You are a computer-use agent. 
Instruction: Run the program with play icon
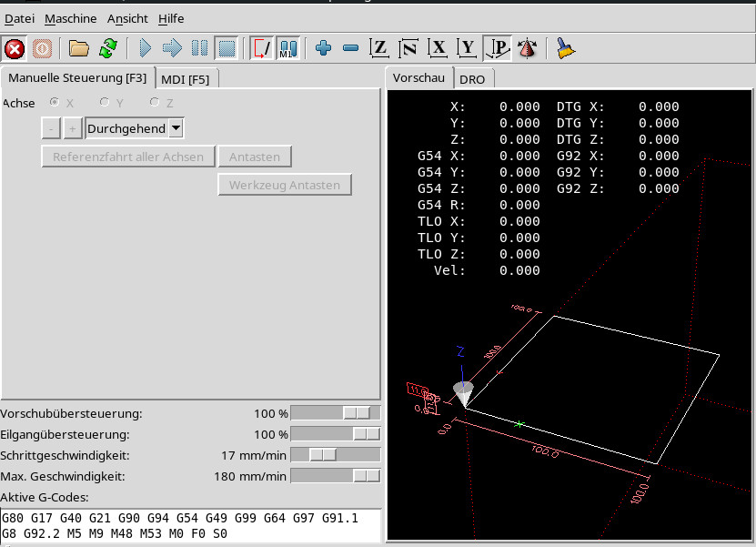[x=145, y=49]
